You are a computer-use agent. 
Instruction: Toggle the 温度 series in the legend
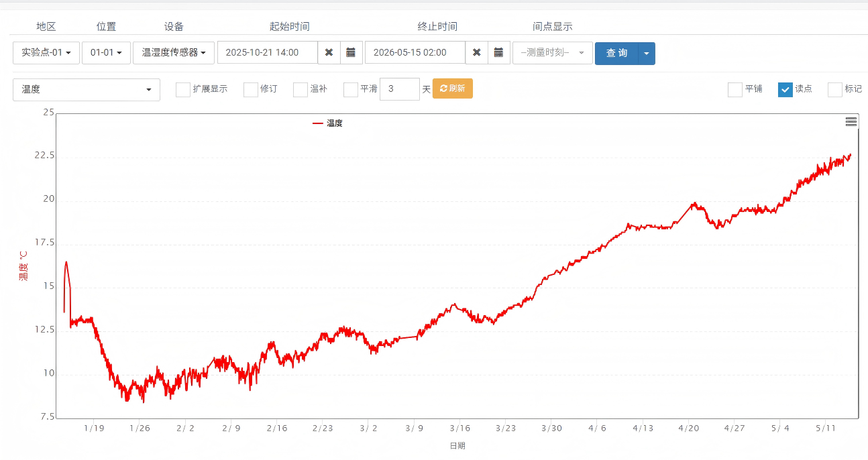328,123
